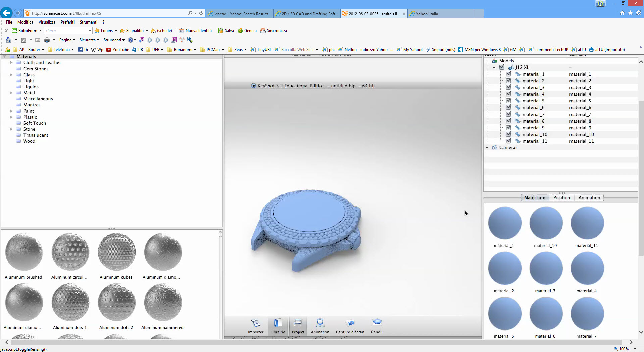Select the Models node icon in scene tree
This screenshot has width=644, height=352.
click(495, 61)
